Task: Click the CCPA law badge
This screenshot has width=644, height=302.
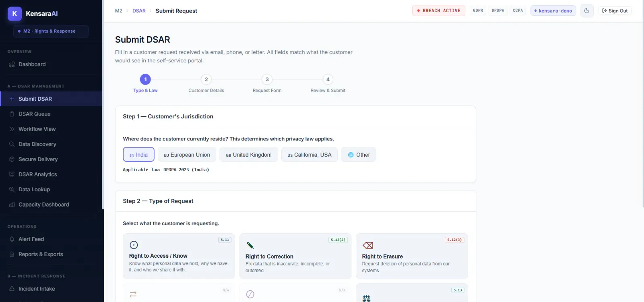Action: pyautogui.click(x=518, y=10)
